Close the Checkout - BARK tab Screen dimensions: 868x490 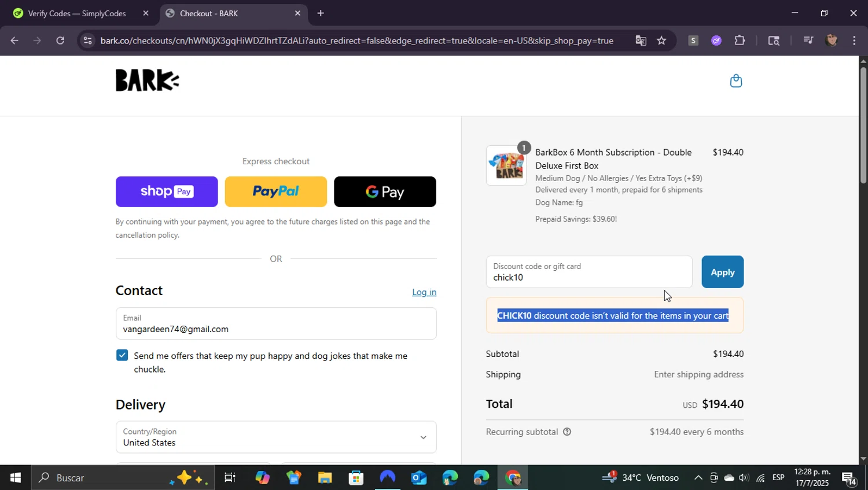click(x=297, y=13)
